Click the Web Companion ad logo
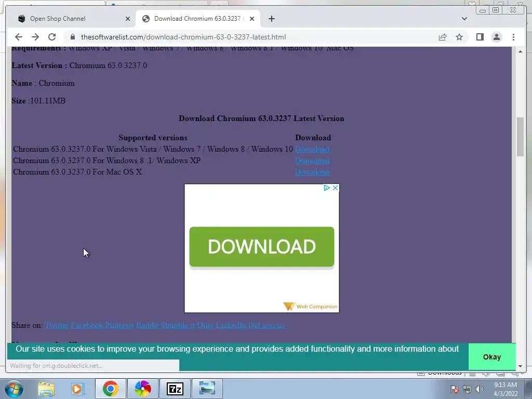 click(x=311, y=307)
